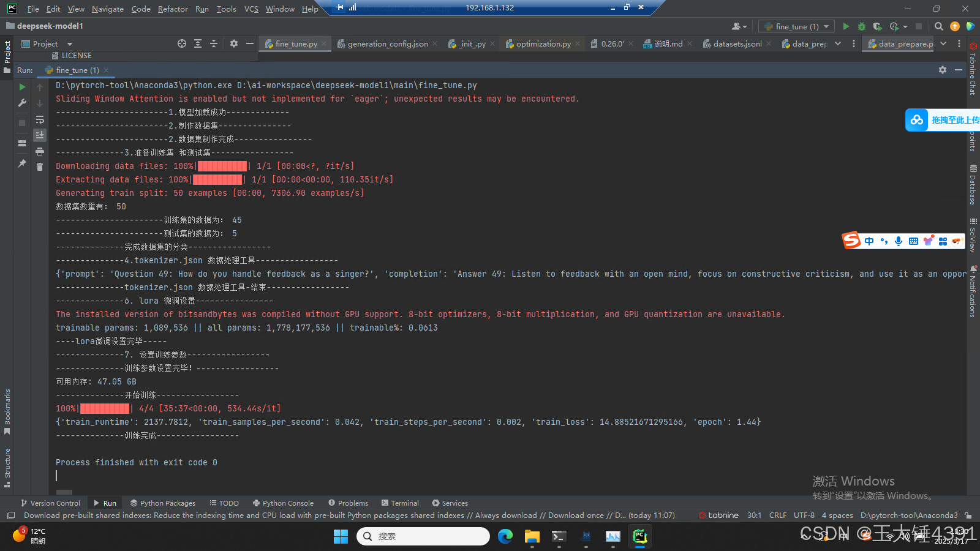Screen dimensions: 980x551
Task: Open the Terminal tool window
Action: 400,503
